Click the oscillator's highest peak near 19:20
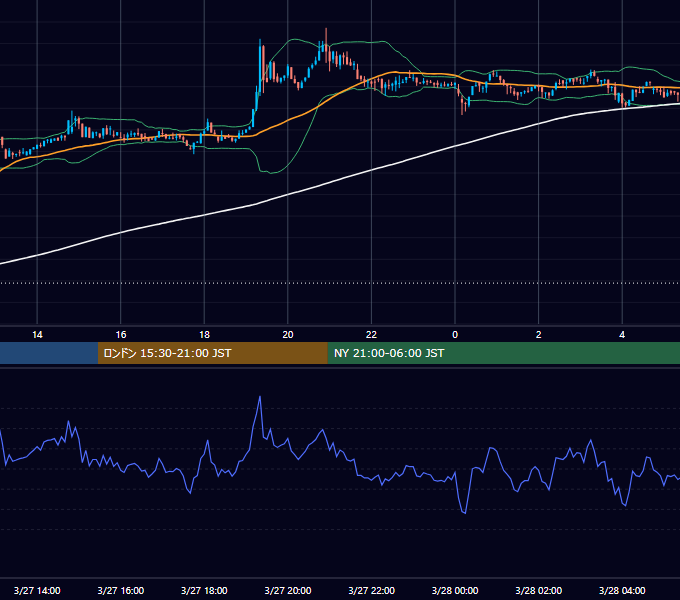The image size is (680, 600). 260,397
